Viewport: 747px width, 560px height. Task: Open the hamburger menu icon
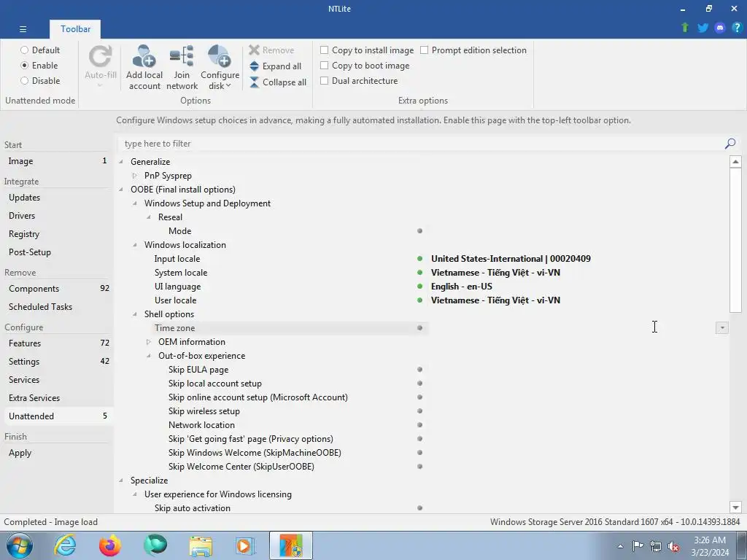pyautogui.click(x=23, y=29)
